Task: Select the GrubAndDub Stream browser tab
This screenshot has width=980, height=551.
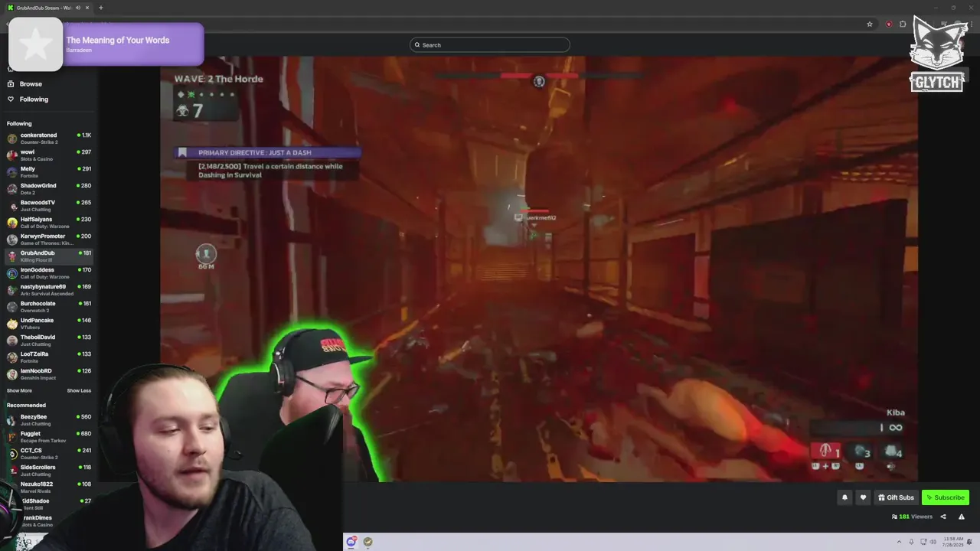Action: (48, 8)
